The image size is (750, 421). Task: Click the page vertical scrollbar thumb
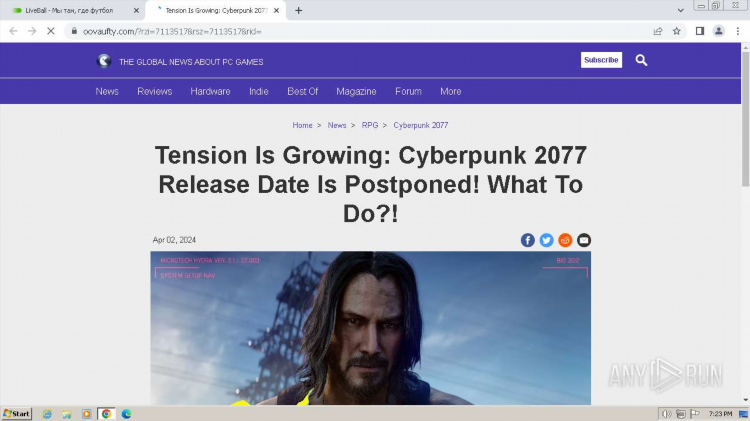[745, 120]
